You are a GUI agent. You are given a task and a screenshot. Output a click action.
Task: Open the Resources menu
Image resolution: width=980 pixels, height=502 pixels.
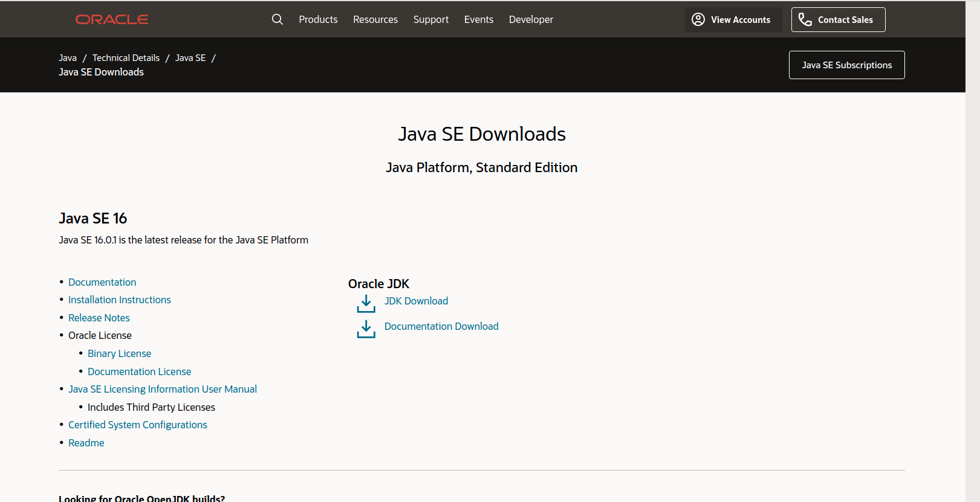[x=375, y=19]
